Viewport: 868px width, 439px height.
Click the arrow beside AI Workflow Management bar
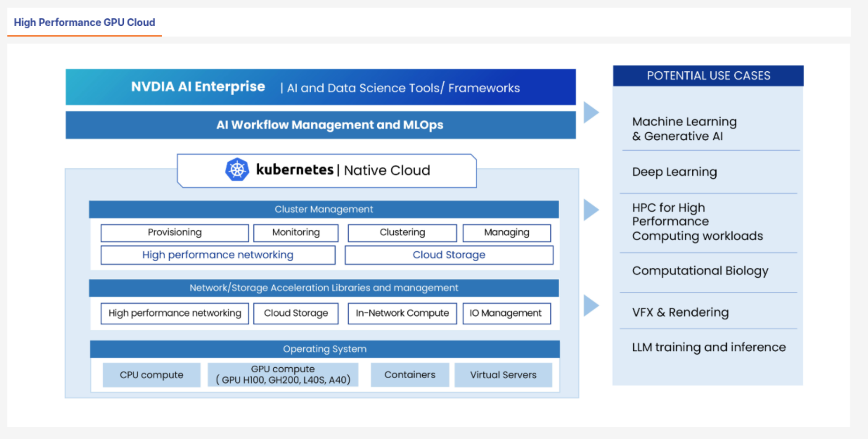click(591, 113)
